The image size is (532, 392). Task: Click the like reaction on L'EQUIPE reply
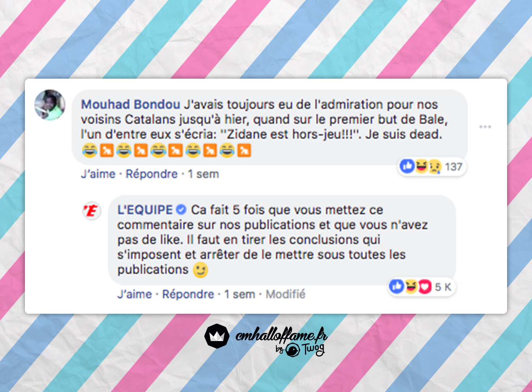[396, 286]
